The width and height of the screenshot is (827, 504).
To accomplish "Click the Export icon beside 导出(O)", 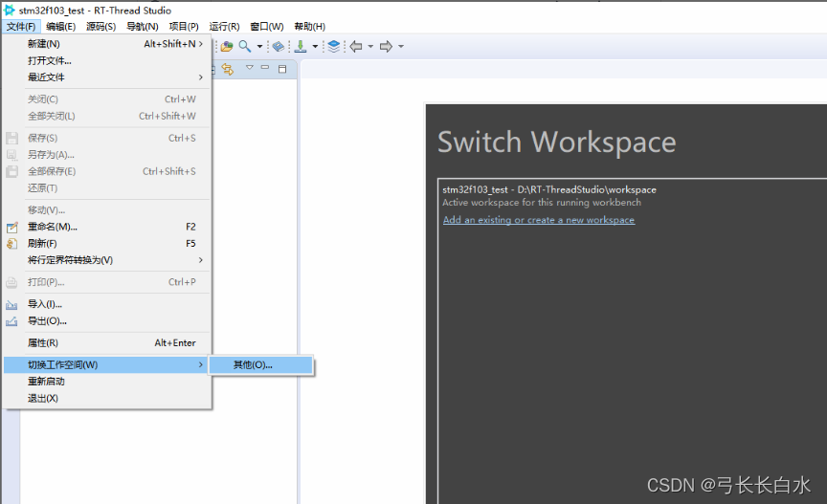I will (x=11, y=321).
